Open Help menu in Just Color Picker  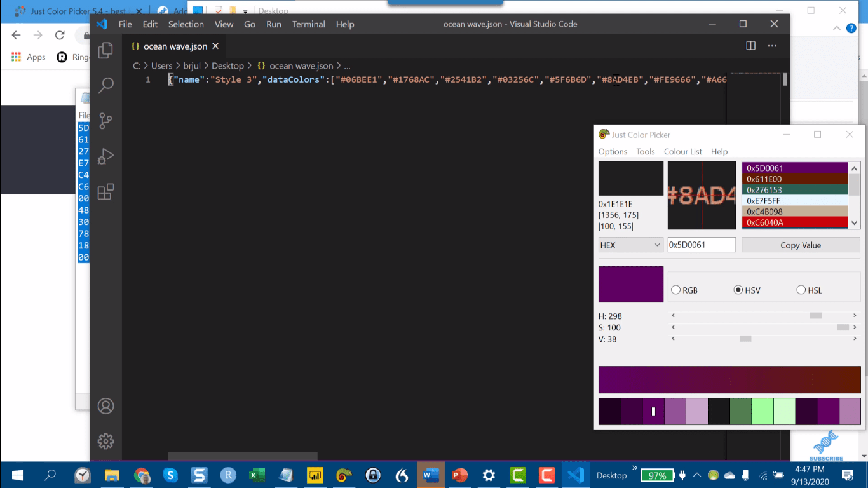(719, 151)
